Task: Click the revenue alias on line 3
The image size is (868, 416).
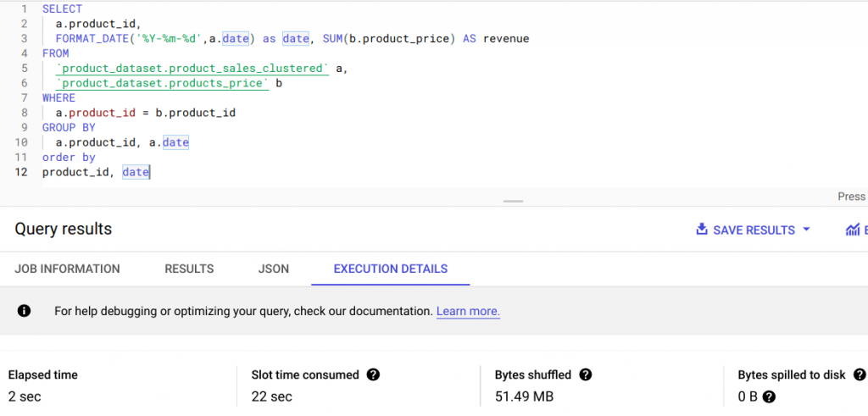Action: [507, 39]
